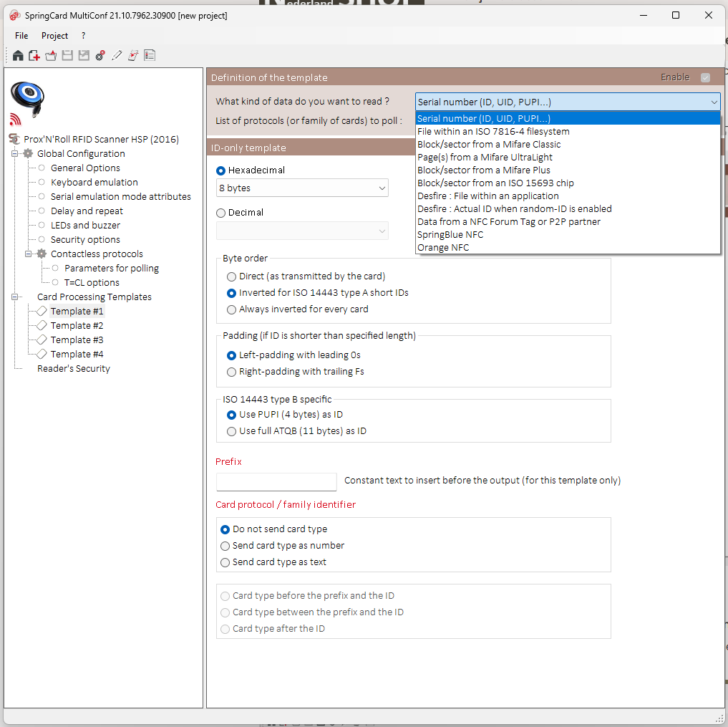Select Template #1 in the tree
Image resolution: width=728 pixels, height=727 pixels.
coord(77,312)
